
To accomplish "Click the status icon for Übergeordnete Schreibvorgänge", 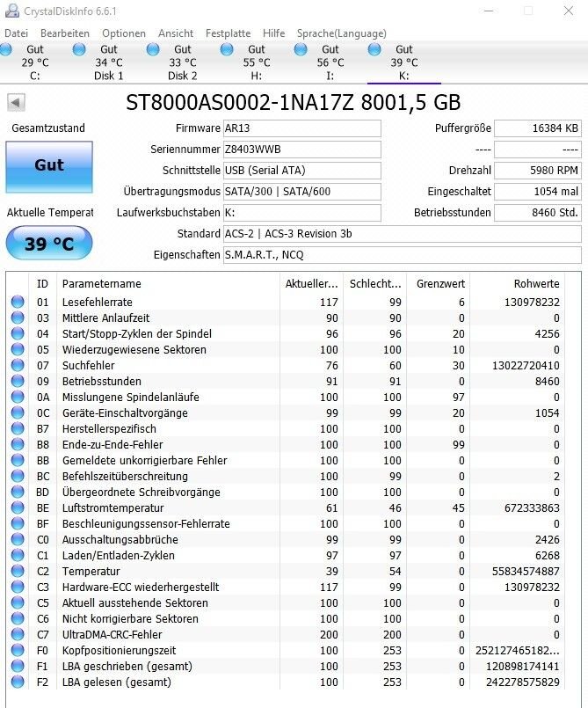I will click(x=18, y=492).
